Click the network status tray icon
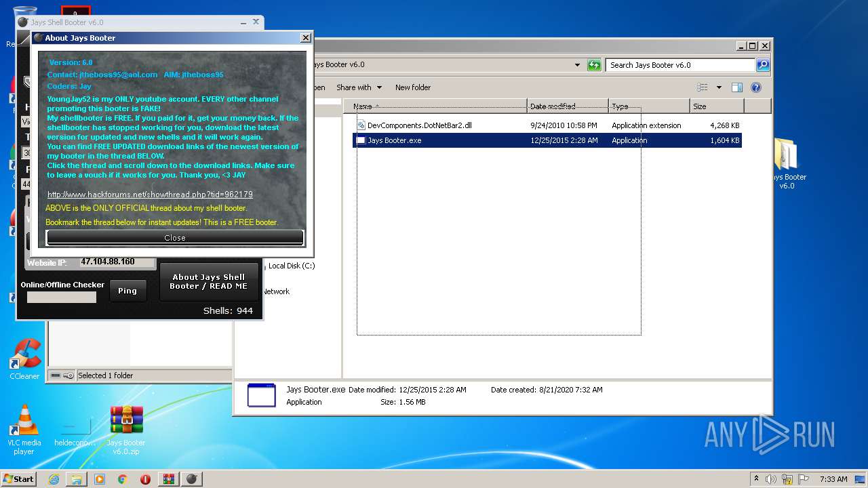868x488 pixels. 787,479
